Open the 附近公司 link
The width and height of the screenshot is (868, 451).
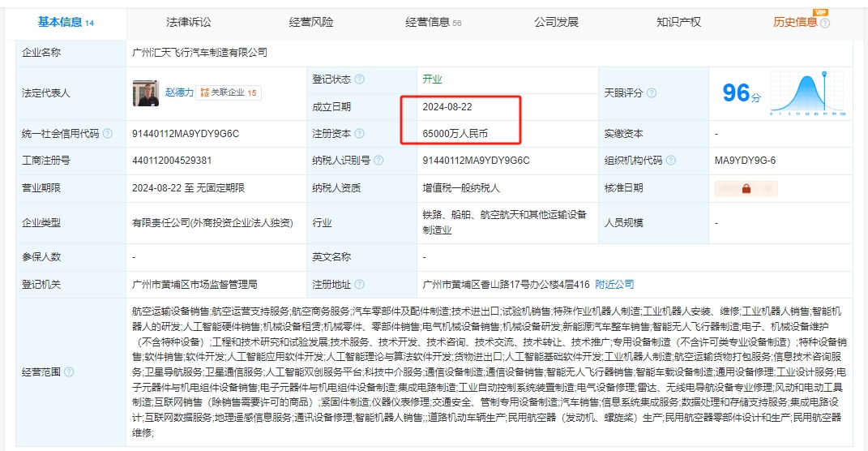coord(614,285)
